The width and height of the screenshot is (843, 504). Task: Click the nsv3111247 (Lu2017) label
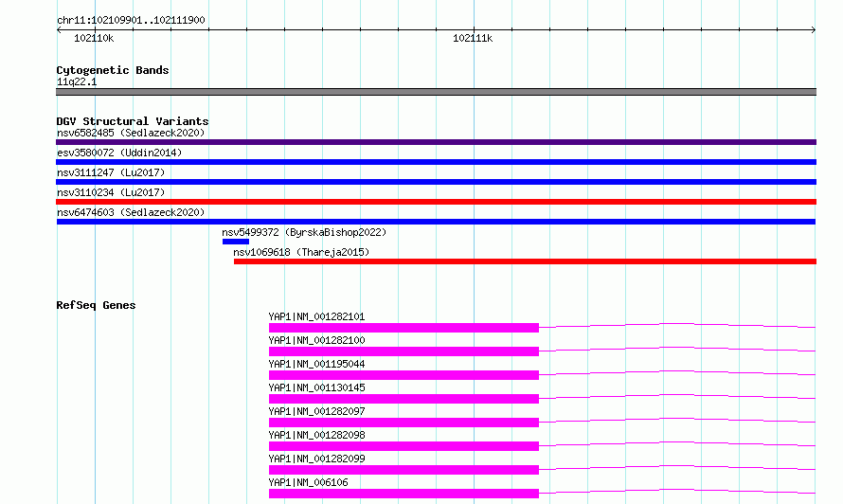tap(111, 172)
